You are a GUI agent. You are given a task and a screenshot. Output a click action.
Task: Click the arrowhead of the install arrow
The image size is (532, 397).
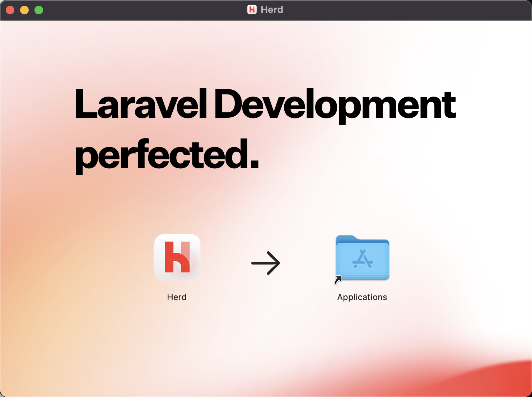pos(276,263)
